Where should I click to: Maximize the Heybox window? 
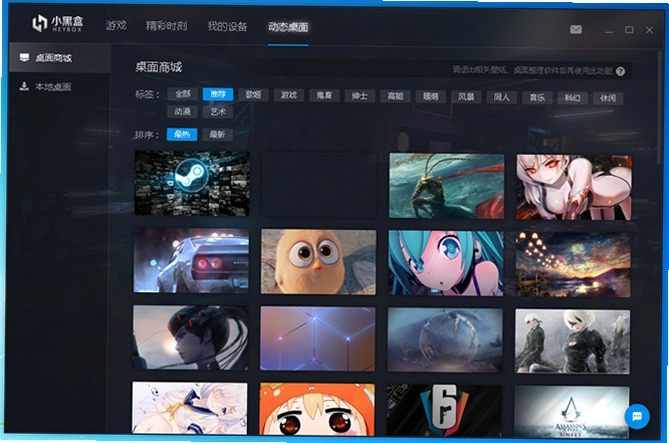pos(629,29)
